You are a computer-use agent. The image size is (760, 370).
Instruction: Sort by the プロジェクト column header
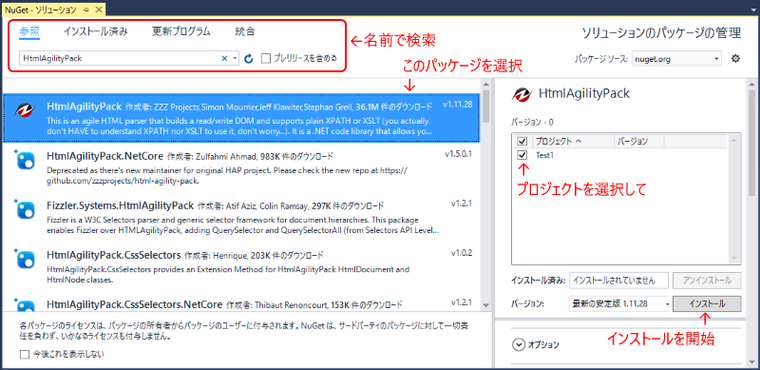(572, 141)
